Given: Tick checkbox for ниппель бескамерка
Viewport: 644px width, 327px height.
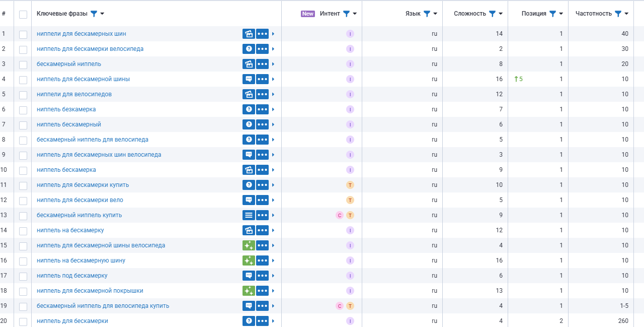Looking at the screenshot, I should [x=23, y=170].
